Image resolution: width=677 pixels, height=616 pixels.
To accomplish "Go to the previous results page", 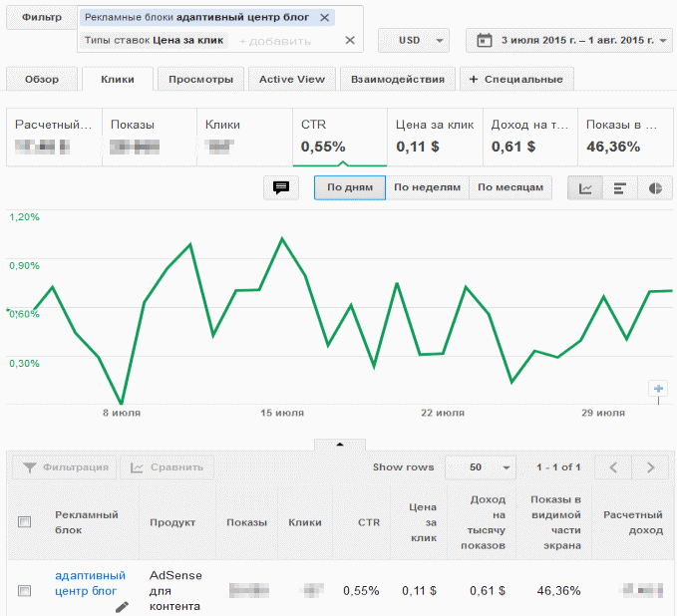I will 613,466.
